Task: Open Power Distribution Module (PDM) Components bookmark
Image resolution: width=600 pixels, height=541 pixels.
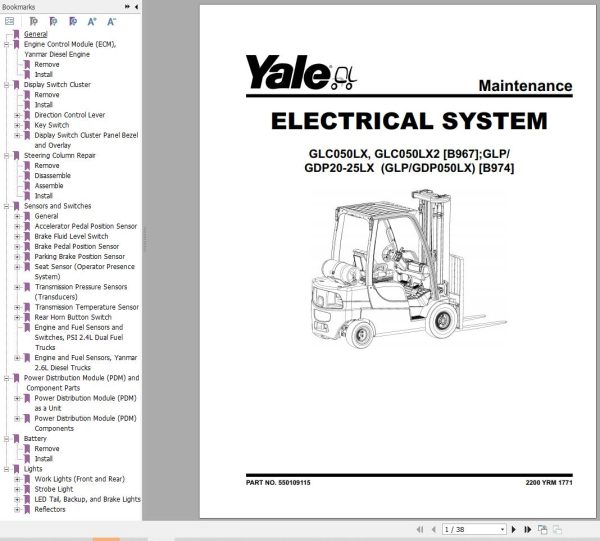Action: pos(85,423)
